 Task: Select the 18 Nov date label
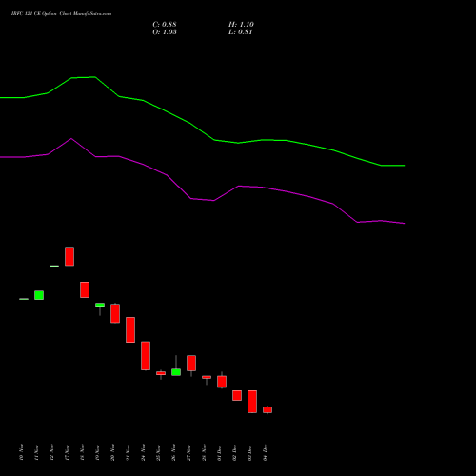tap(82, 452)
